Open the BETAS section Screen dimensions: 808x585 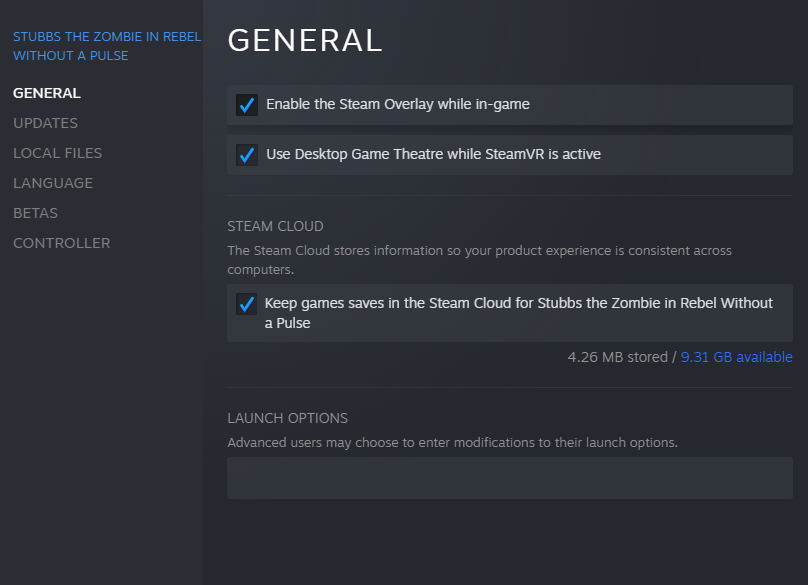pyautogui.click(x=35, y=213)
